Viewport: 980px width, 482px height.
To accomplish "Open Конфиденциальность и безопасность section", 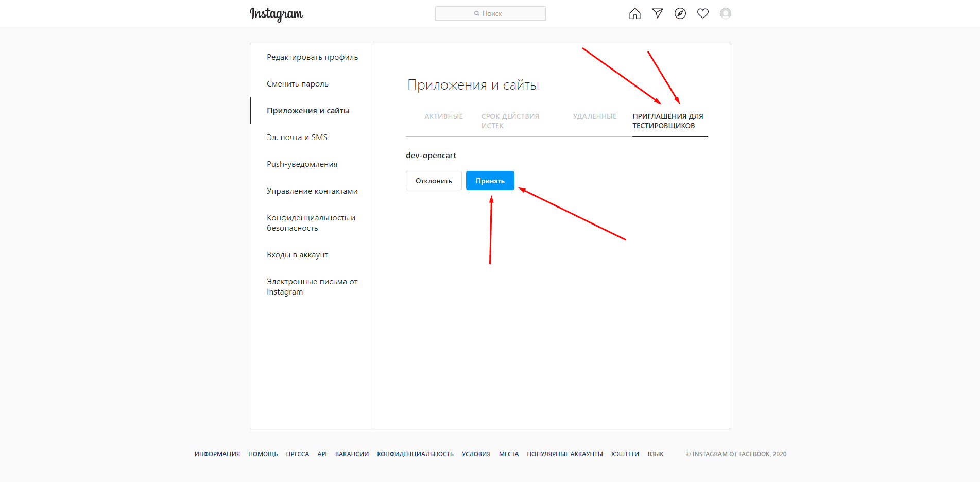I will 311,223.
